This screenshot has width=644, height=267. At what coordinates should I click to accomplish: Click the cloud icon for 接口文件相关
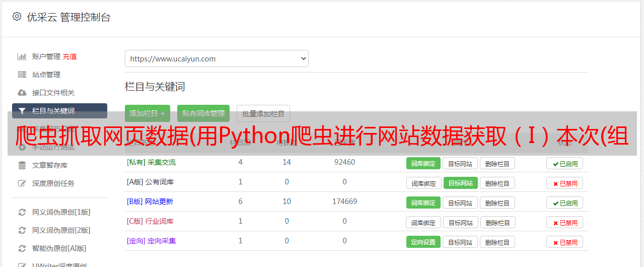[x=22, y=93]
